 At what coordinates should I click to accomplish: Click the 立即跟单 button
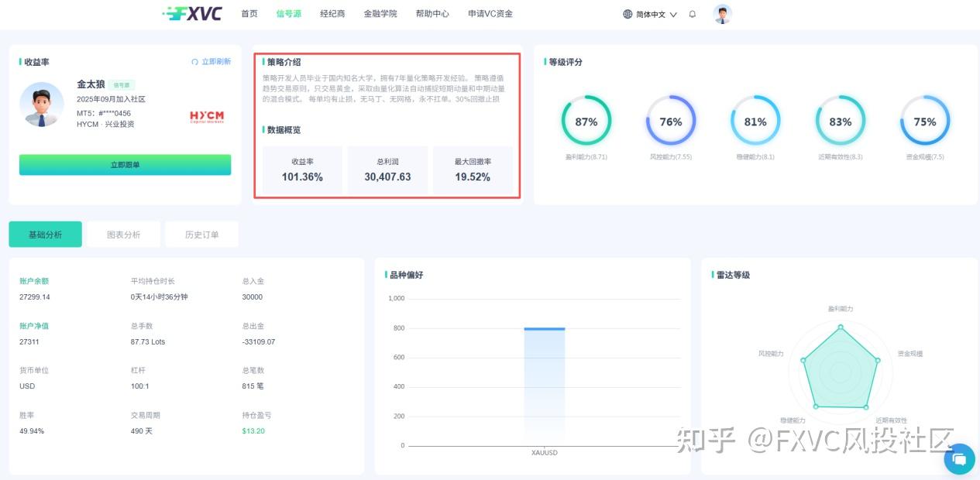[x=125, y=165]
